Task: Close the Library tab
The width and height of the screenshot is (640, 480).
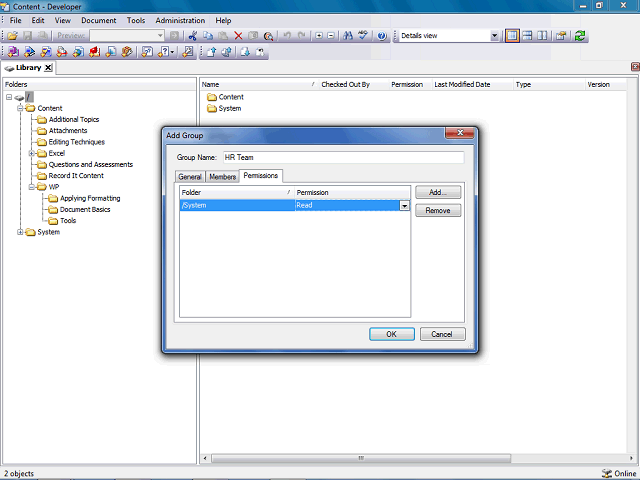Action: point(48,68)
